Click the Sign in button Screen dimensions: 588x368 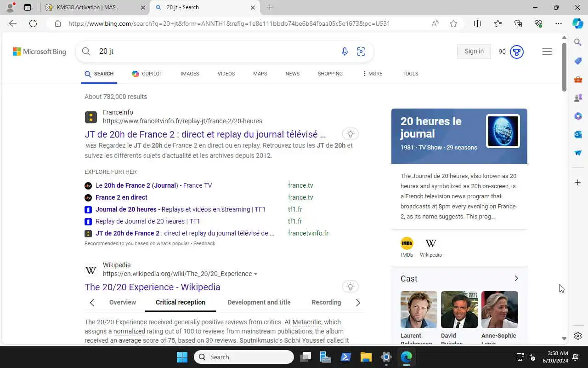474,52
